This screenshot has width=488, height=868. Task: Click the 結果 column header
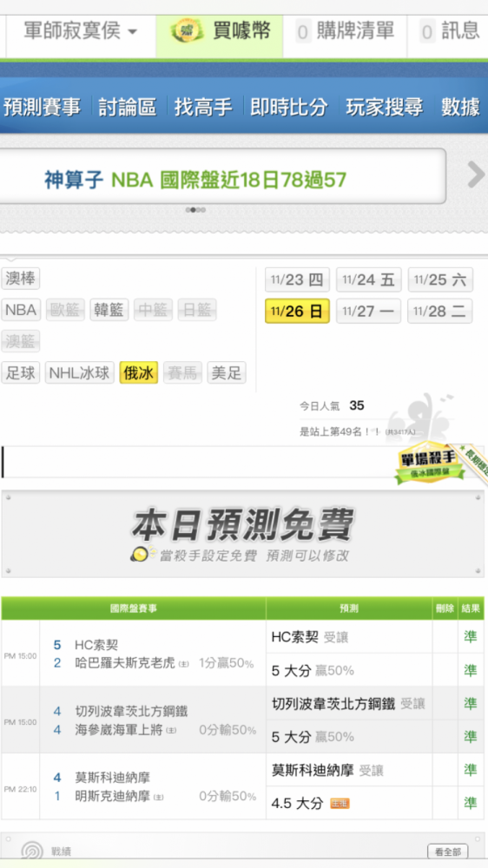(x=471, y=608)
